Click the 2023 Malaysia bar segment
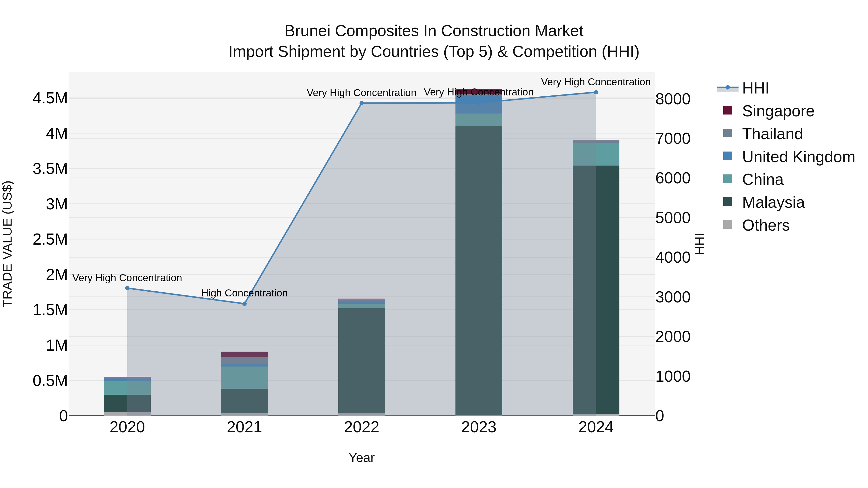The image size is (868, 488). coord(479,271)
